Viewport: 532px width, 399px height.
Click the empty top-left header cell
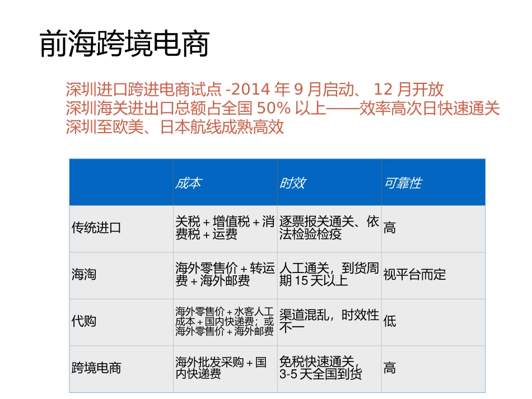(x=121, y=182)
